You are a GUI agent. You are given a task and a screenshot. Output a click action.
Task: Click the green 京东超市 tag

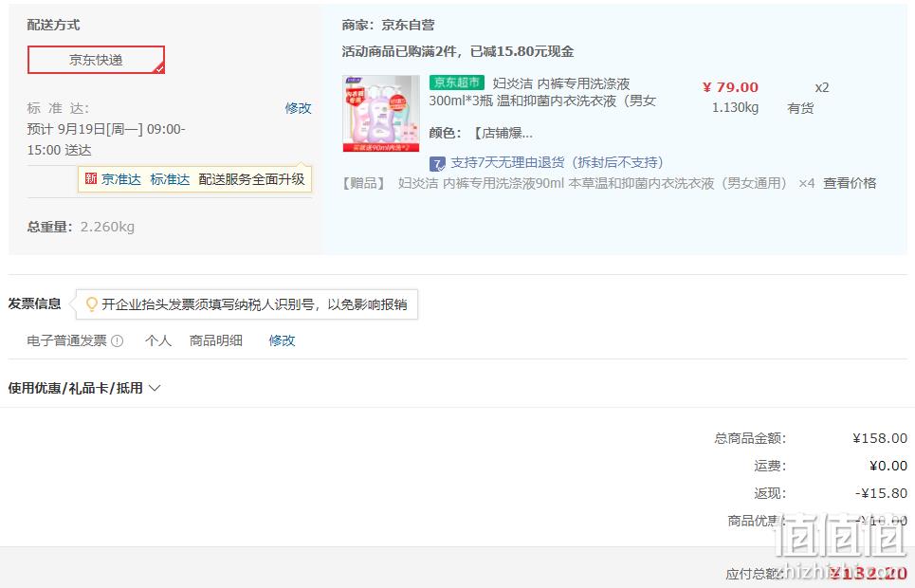457,83
